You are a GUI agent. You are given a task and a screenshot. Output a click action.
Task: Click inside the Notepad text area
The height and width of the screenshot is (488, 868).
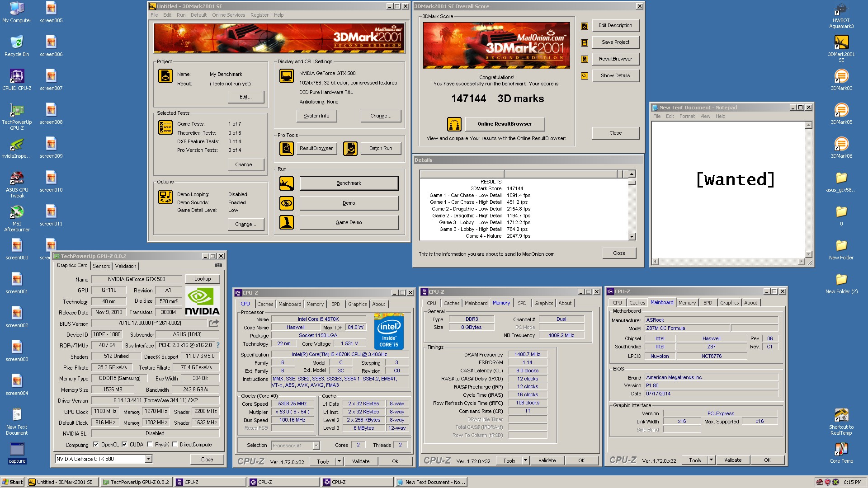[728, 190]
